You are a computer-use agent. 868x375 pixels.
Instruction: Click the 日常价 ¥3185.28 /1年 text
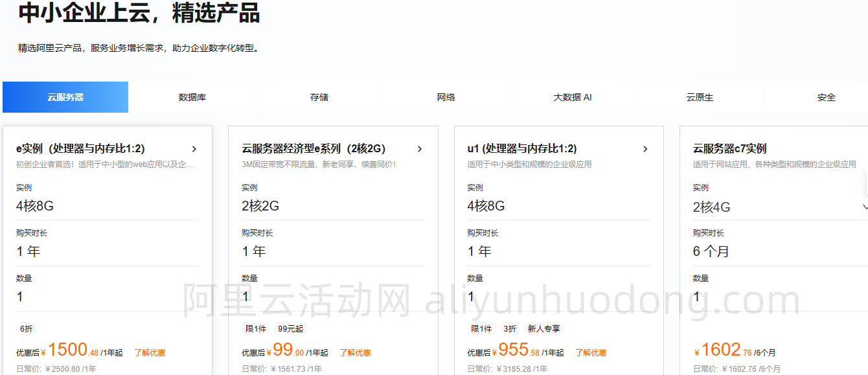coord(507,369)
